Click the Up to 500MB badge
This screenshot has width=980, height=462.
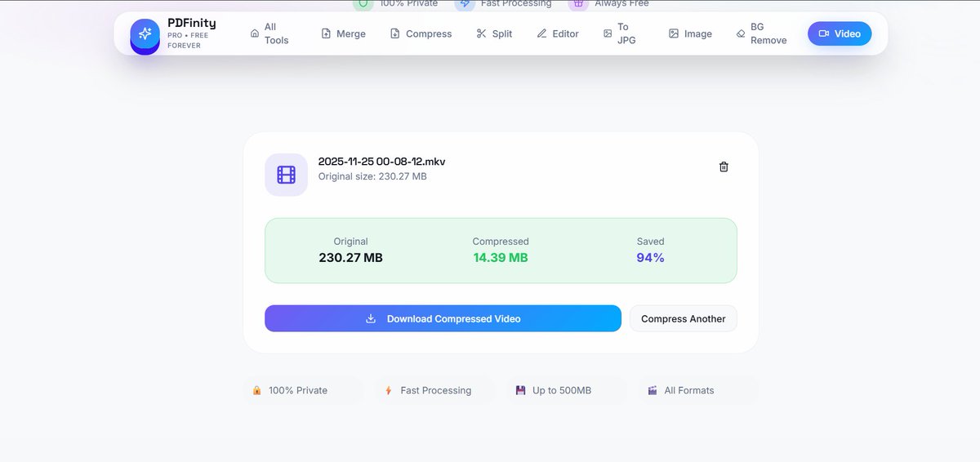tap(567, 390)
